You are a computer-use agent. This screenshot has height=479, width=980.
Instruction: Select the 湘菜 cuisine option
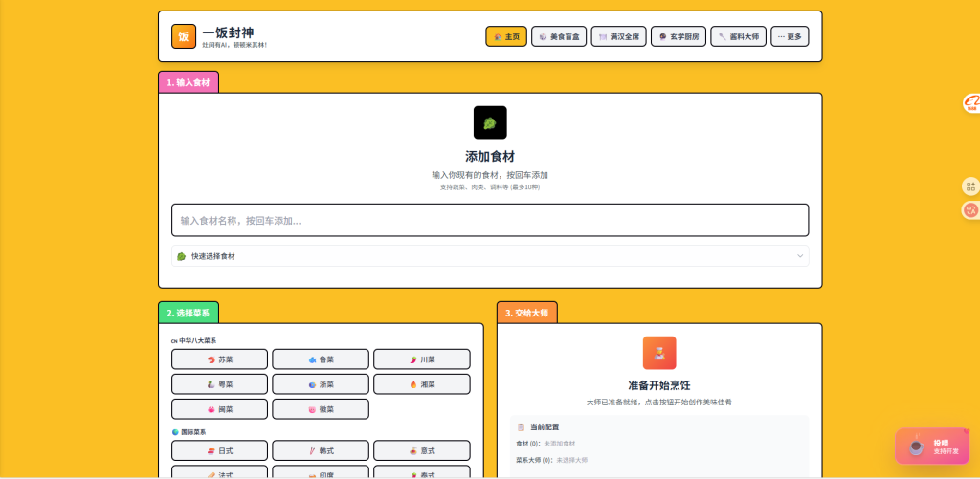422,384
